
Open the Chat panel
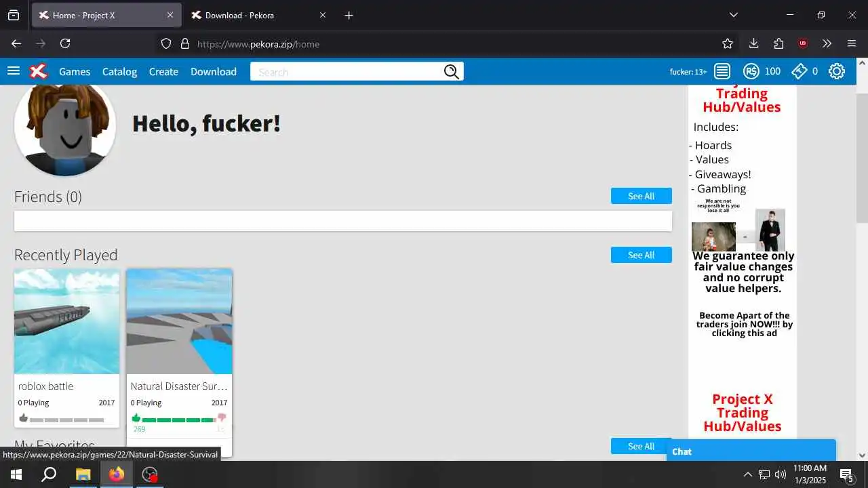pos(751,451)
